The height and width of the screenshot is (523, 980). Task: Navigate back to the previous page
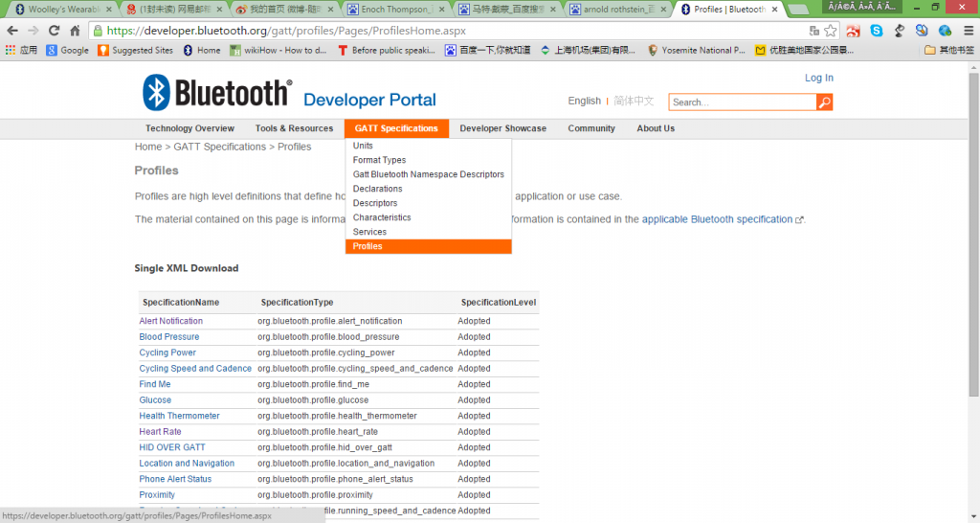click(x=11, y=31)
